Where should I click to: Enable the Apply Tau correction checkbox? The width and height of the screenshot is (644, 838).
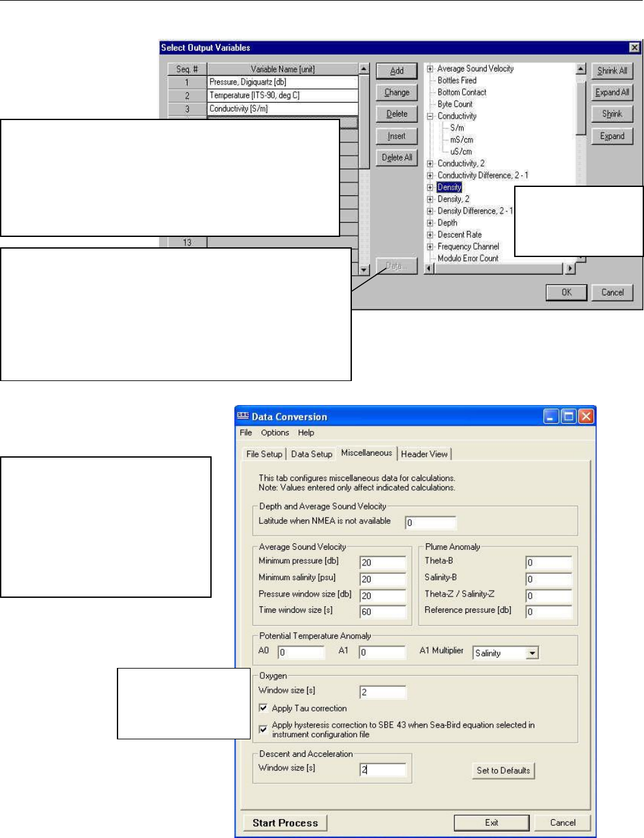click(263, 708)
